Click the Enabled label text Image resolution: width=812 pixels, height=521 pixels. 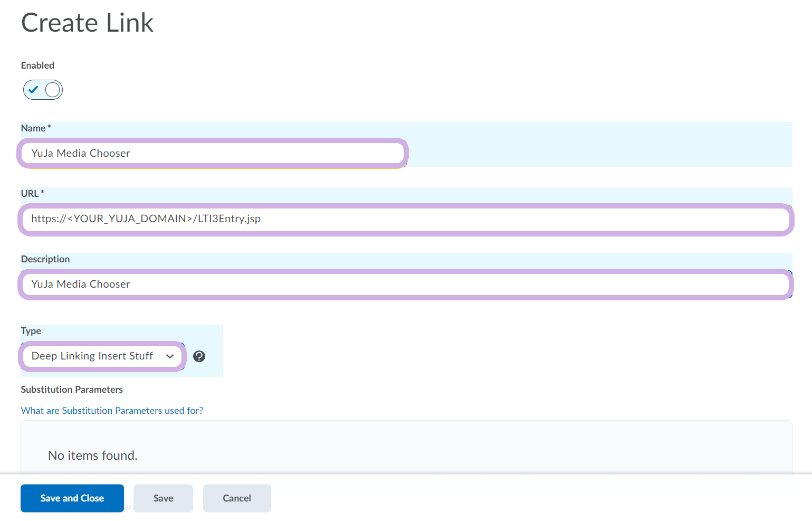coord(37,65)
